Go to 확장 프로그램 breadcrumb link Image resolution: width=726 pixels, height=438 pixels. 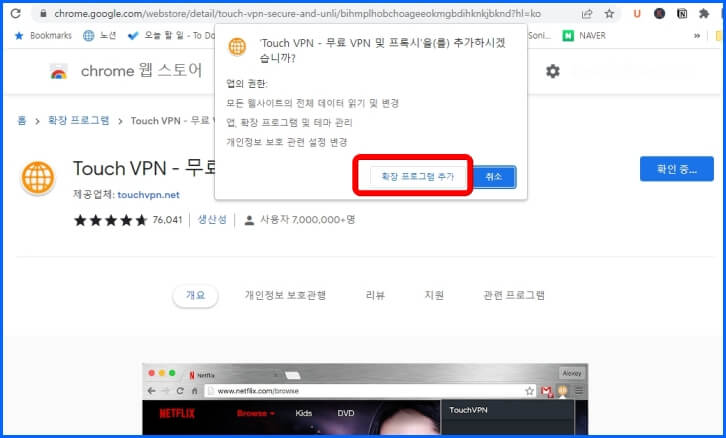78,121
